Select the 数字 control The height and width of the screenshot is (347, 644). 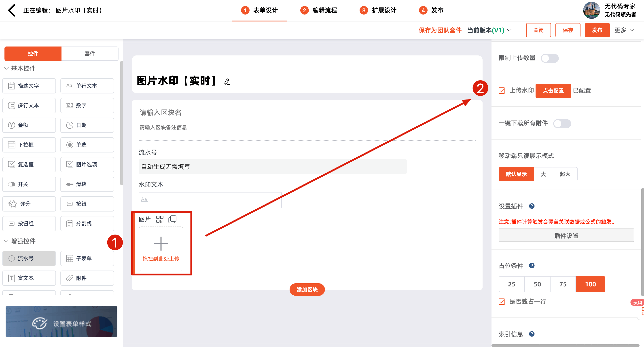click(87, 106)
